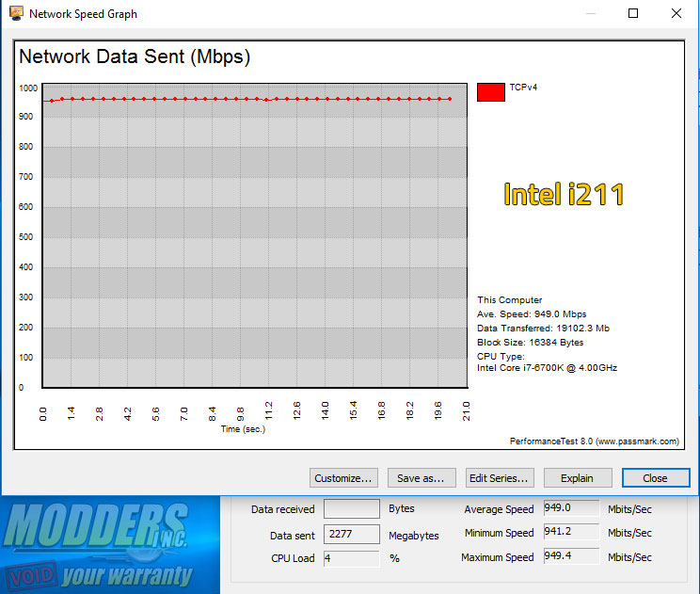Click the Minimum Speed value 941.2
700x594 pixels.
[x=571, y=532]
